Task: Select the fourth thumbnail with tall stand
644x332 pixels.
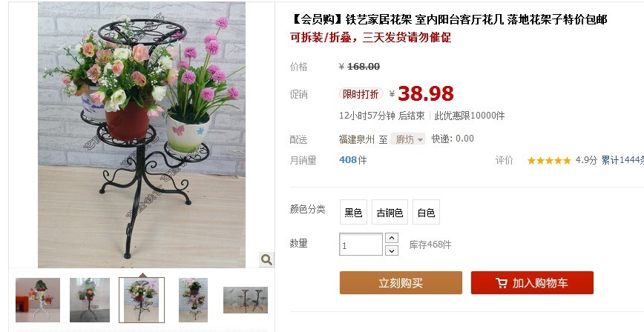Action: 193,300
